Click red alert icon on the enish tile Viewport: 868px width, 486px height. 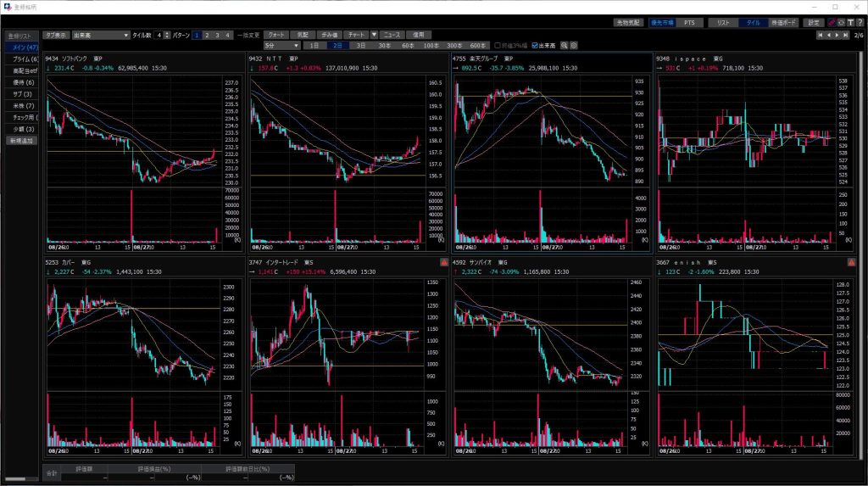pyautogui.click(x=852, y=262)
